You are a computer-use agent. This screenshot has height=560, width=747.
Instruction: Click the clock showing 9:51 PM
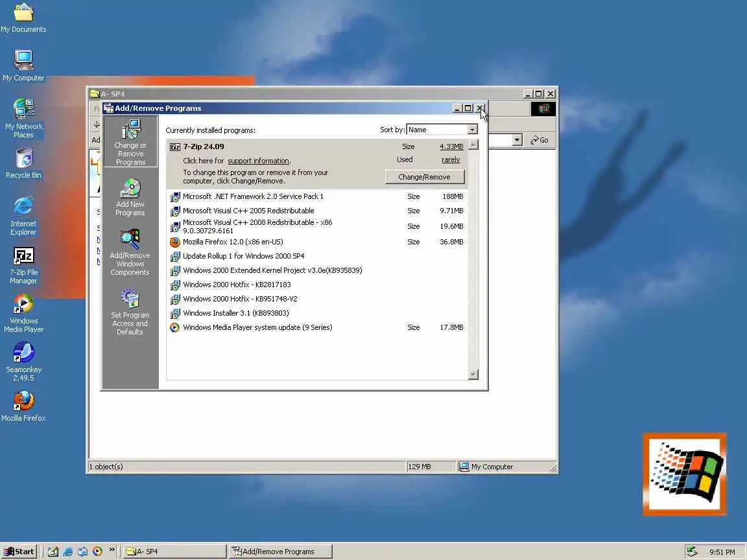click(722, 552)
